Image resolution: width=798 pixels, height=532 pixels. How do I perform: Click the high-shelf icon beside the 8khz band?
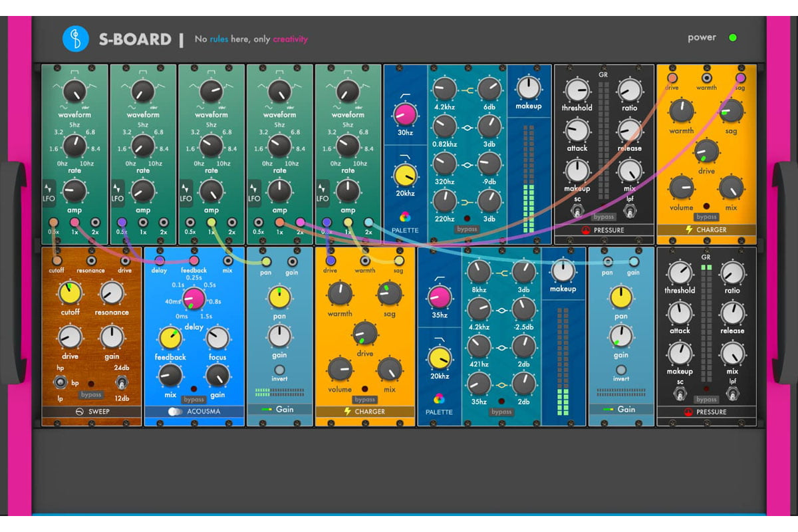501,275
